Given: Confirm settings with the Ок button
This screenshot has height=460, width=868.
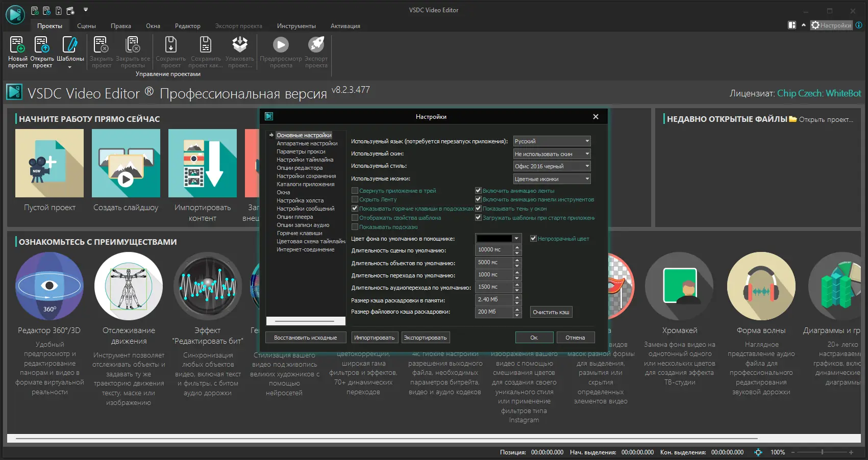Looking at the screenshot, I should tap(534, 338).
